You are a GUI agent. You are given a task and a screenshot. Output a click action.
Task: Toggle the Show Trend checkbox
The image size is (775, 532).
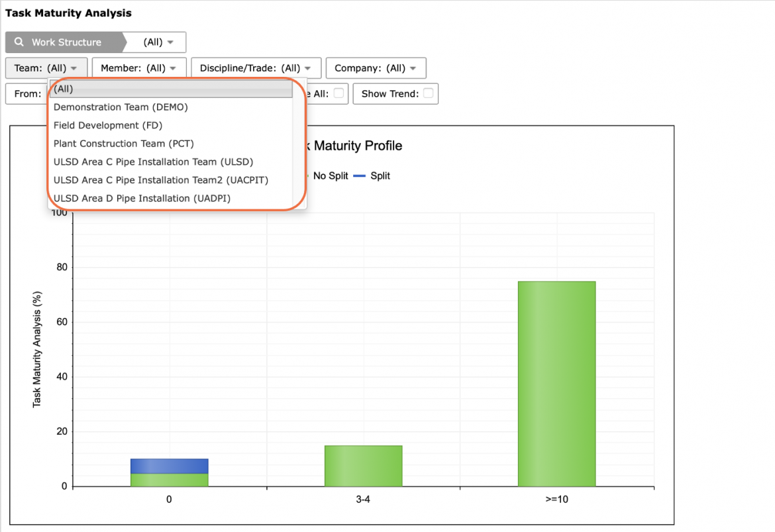(x=428, y=93)
